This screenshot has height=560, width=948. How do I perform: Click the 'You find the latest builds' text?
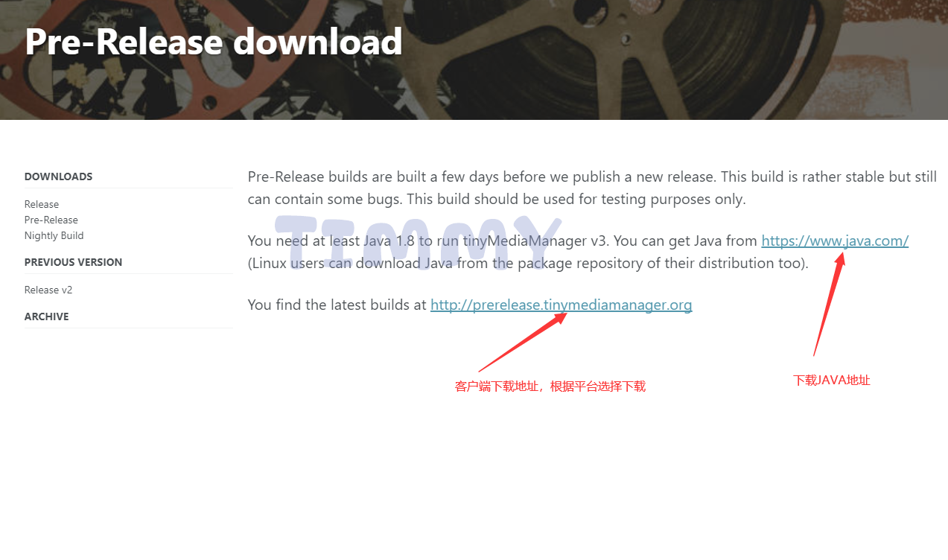click(x=337, y=305)
